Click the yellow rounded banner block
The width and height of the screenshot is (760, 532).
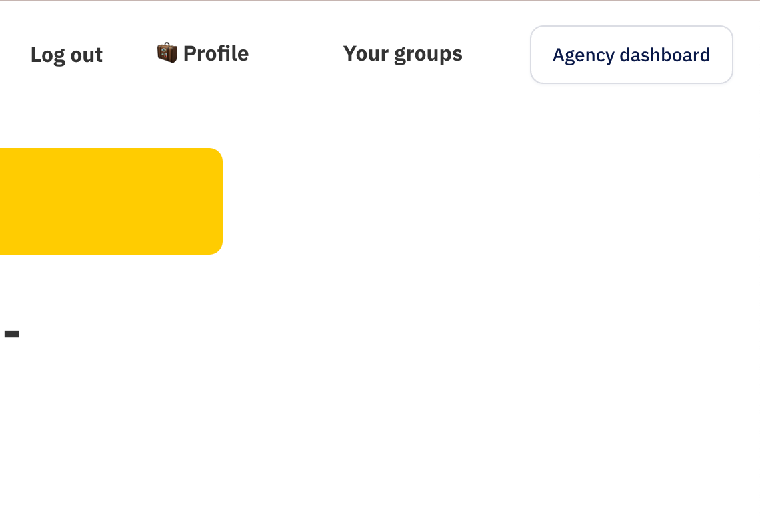click(110, 201)
